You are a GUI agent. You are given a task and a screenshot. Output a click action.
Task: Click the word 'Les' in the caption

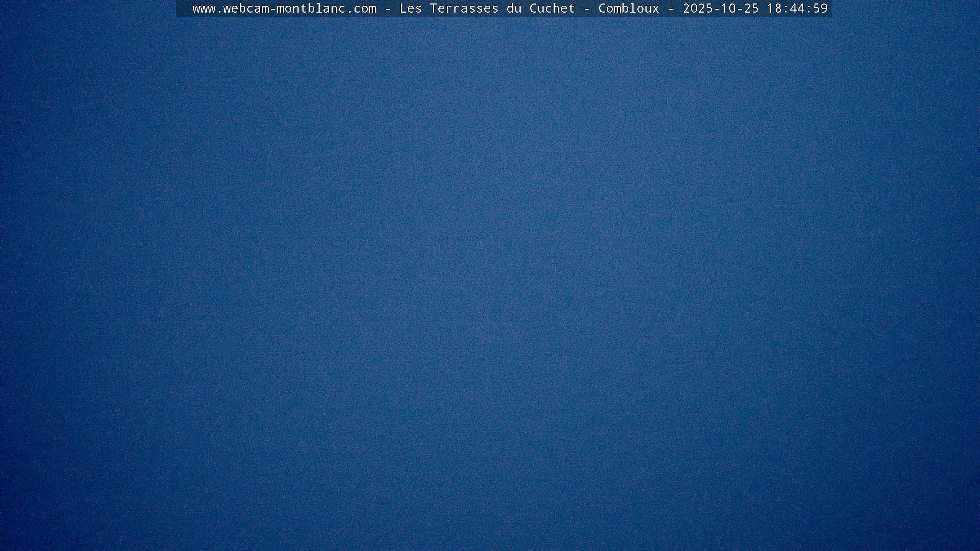pyautogui.click(x=410, y=8)
